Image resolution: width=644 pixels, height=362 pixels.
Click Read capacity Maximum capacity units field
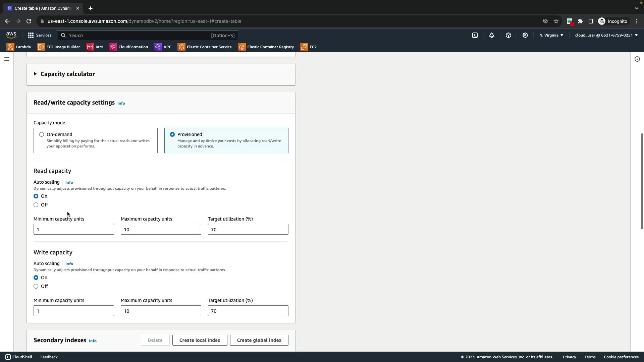[161, 230]
